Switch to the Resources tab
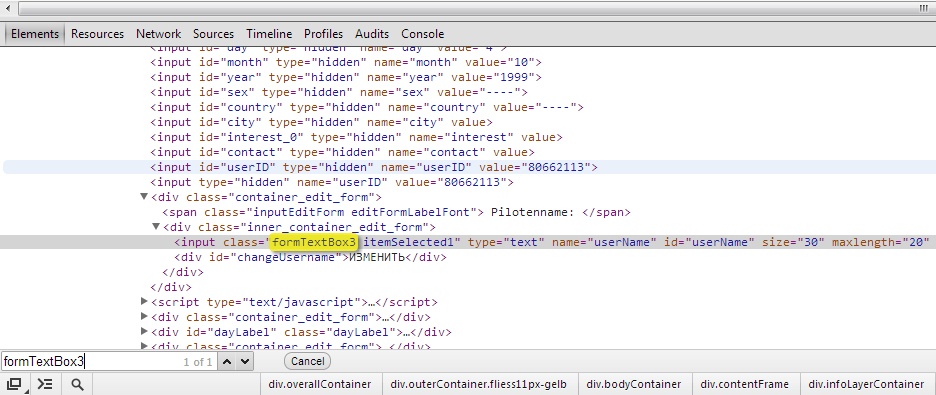936x395 pixels. pyautogui.click(x=97, y=34)
